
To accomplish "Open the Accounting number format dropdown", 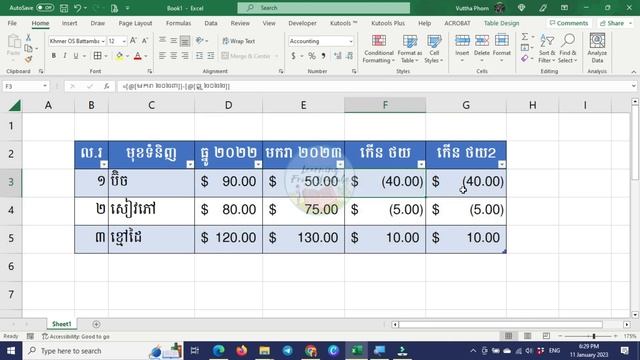I will (x=351, y=41).
